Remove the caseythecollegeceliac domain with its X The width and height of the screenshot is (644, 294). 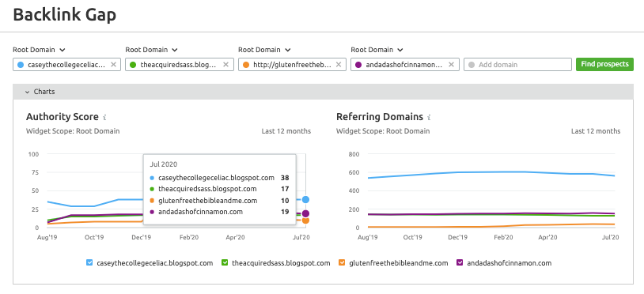tap(113, 64)
